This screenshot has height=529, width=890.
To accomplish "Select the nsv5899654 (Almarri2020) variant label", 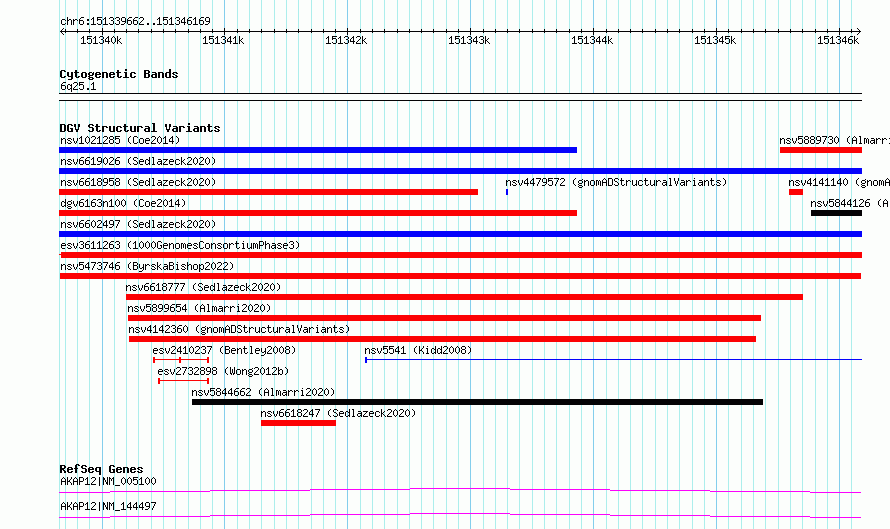I will pyautogui.click(x=199, y=308).
